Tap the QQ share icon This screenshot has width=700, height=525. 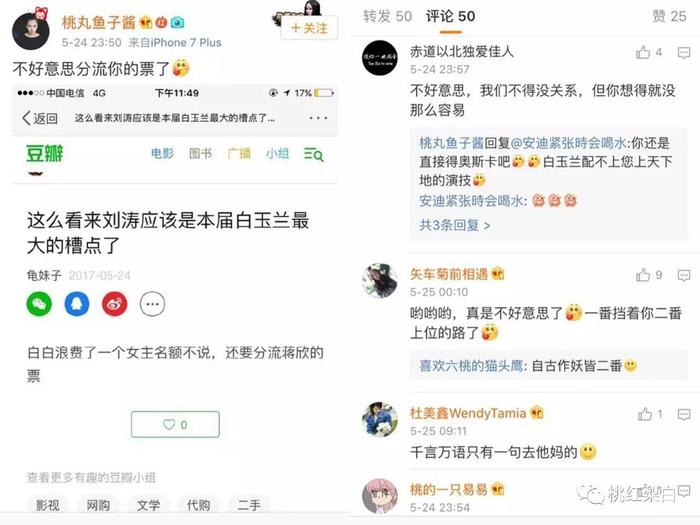click(77, 304)
